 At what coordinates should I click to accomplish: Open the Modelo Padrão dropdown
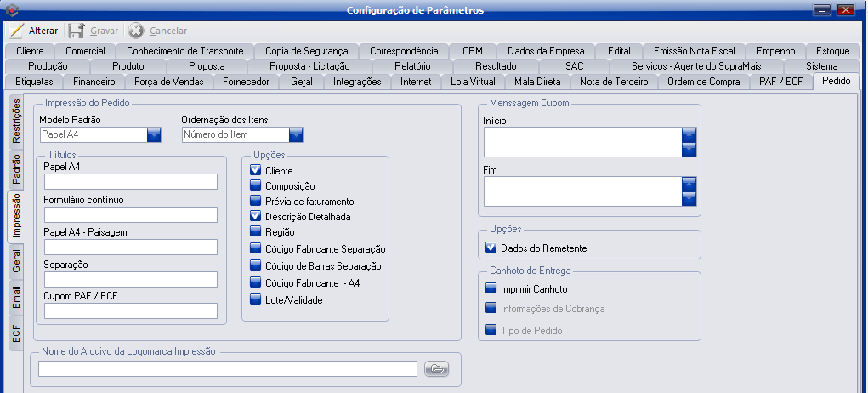154,134
